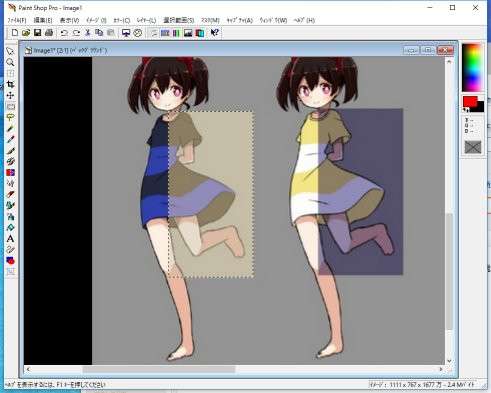Select the Mover tool
The height and width of the screenshot is (393, 491).
click(10, 95)
